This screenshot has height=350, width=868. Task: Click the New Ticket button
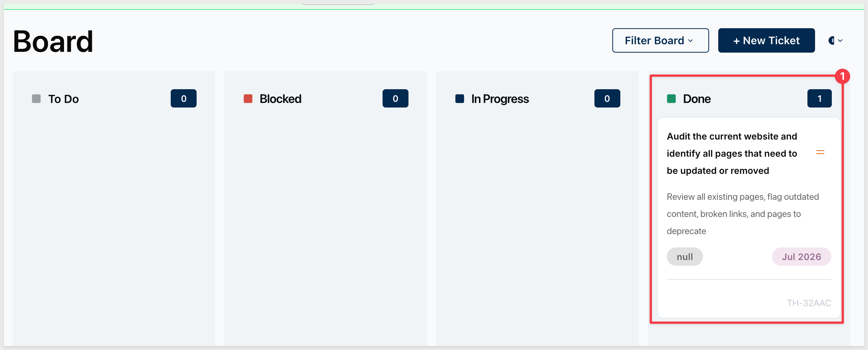[766, 40]
